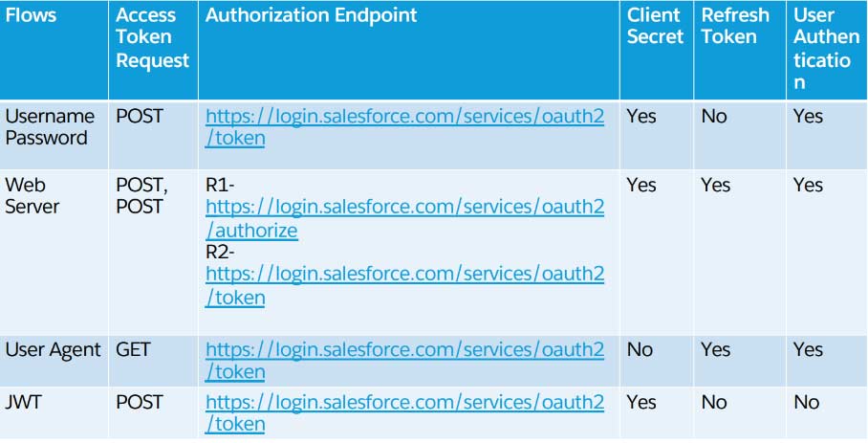Screen dimensions: 868x443
Task: Select the Access Token Request header
Action: pyautogui.click(x=152, y=38)
